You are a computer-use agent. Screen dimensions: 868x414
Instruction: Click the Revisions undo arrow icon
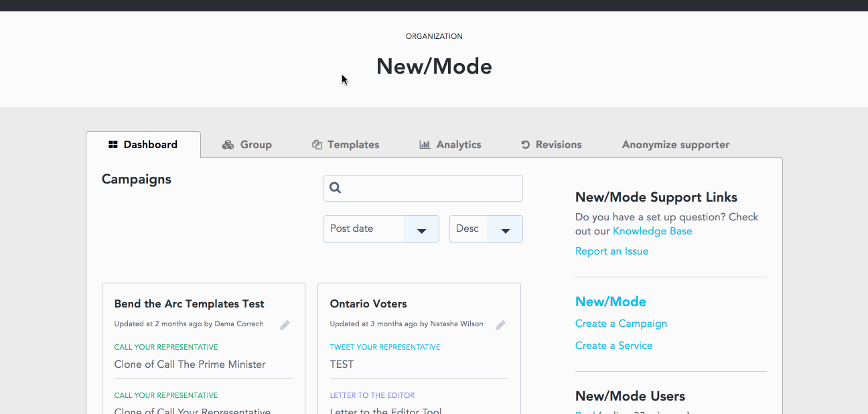click(x=525, y=145)
